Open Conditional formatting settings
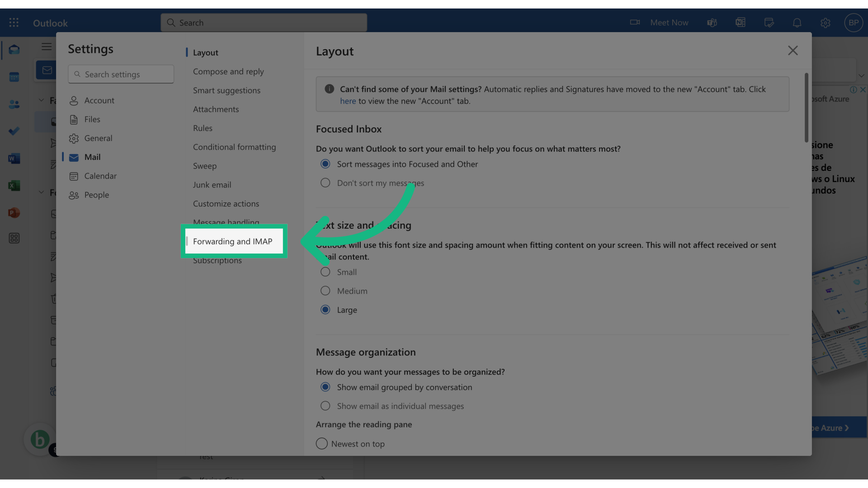 [x=234, y=147]
